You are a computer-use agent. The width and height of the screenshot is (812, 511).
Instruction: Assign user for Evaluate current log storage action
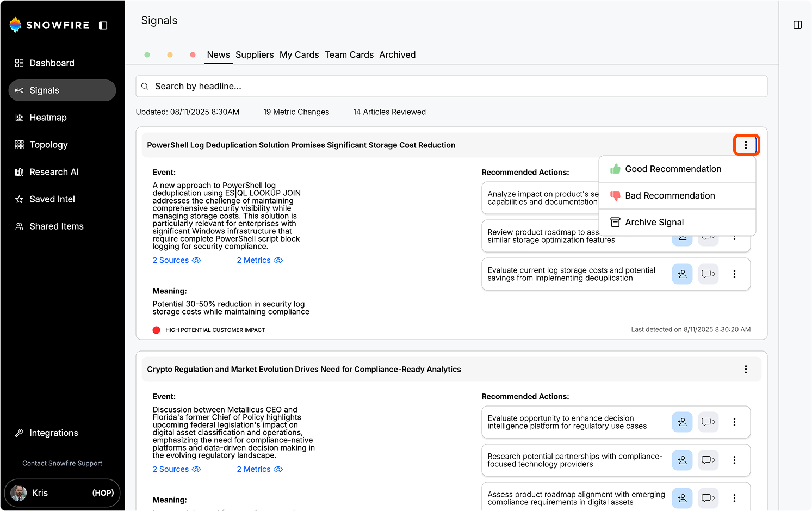683,274
